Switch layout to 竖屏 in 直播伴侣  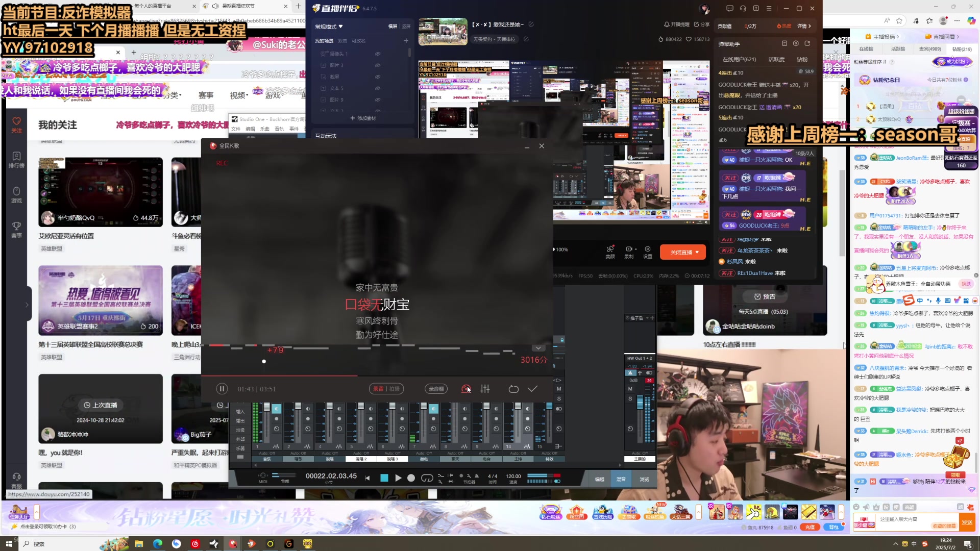pos(406,27)
